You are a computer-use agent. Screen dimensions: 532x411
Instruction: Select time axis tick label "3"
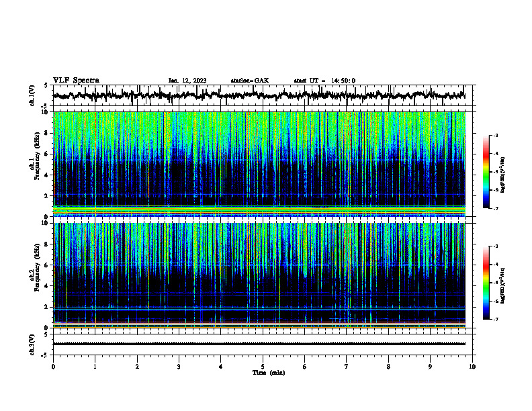click(x=179, y=367)
